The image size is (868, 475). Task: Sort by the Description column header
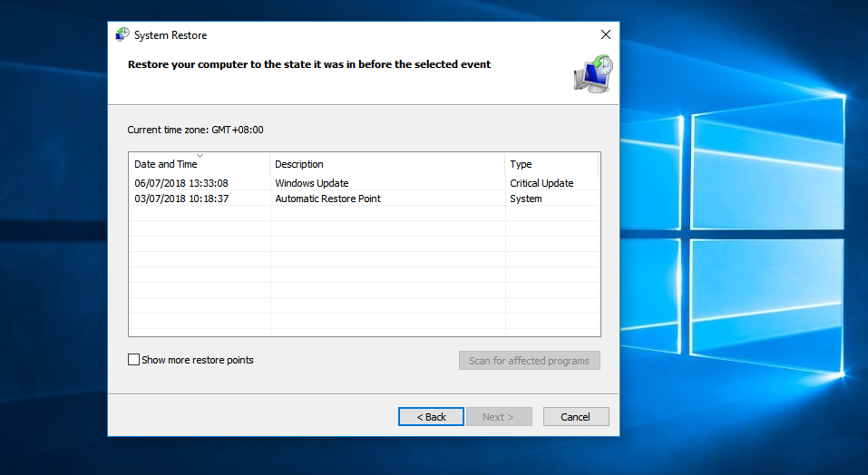pos(387,164)
